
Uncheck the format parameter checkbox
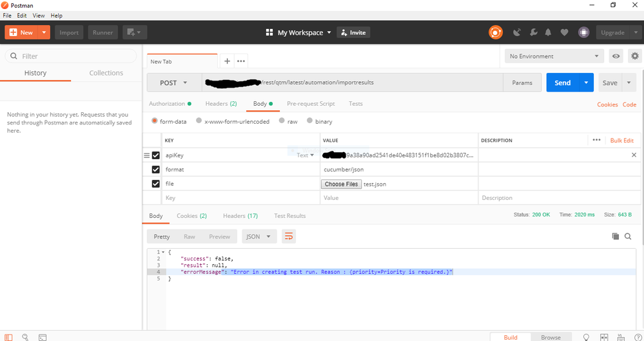[155, 170]
